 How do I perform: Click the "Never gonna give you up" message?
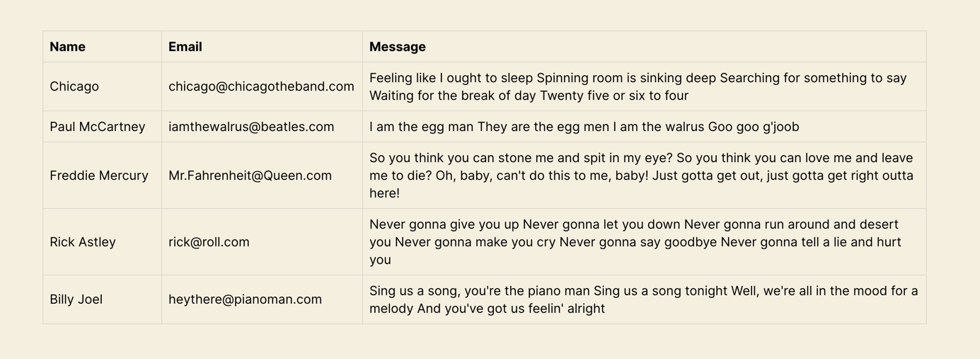point(635,242)
